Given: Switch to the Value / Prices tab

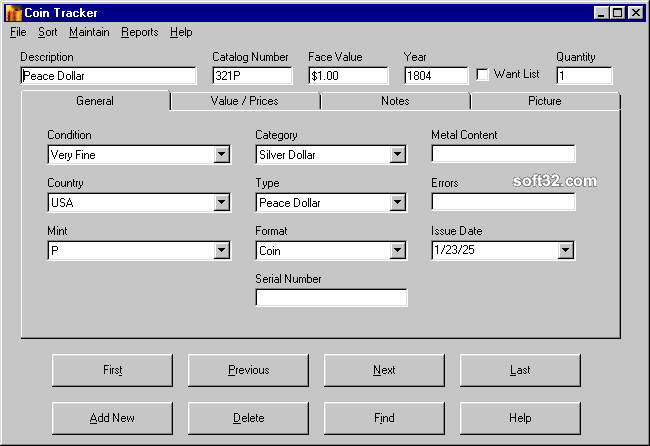Looking at the screenshot, I should (245, 101).
